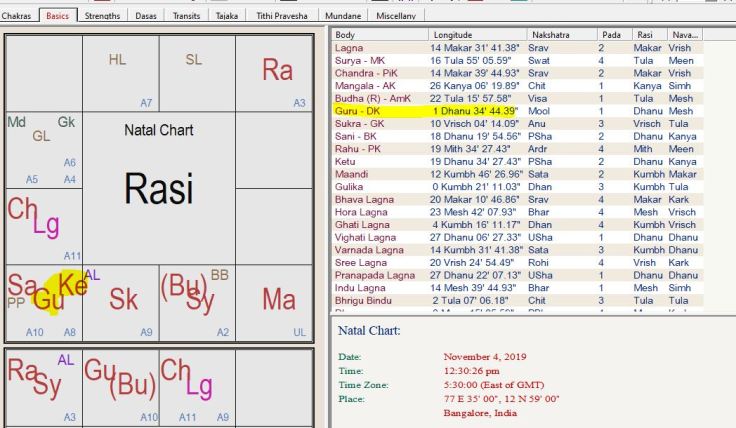Select the Surya - MK row
The width and height of the screenshot is (736, 428).
point(518,61)
